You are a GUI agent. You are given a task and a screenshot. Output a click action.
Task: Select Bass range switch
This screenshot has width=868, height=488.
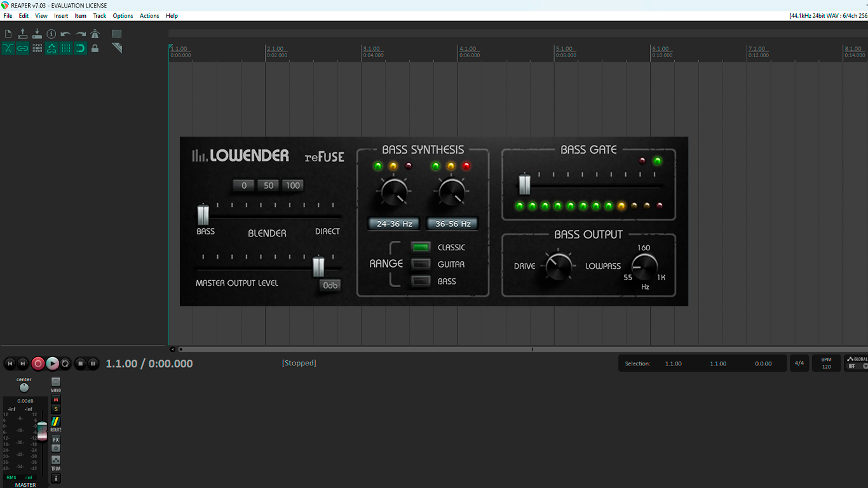421,281
